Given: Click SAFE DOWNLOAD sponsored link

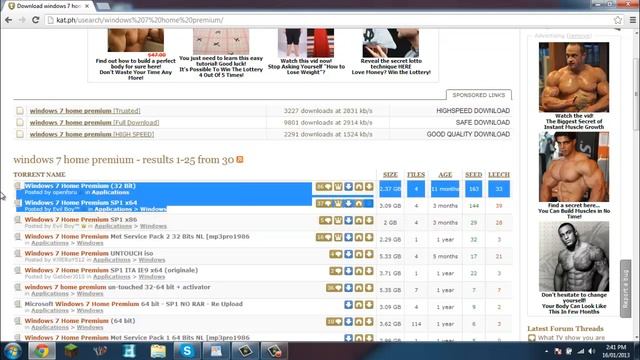Looking at the screenshot, I should point(482,122).
